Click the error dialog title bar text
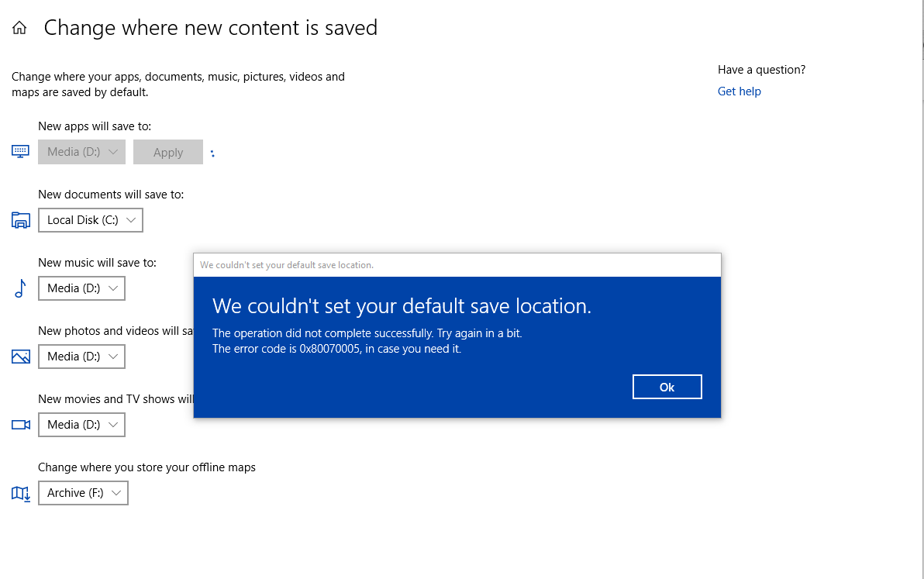This screenshot has height=579, width=924. coord(286,265)
